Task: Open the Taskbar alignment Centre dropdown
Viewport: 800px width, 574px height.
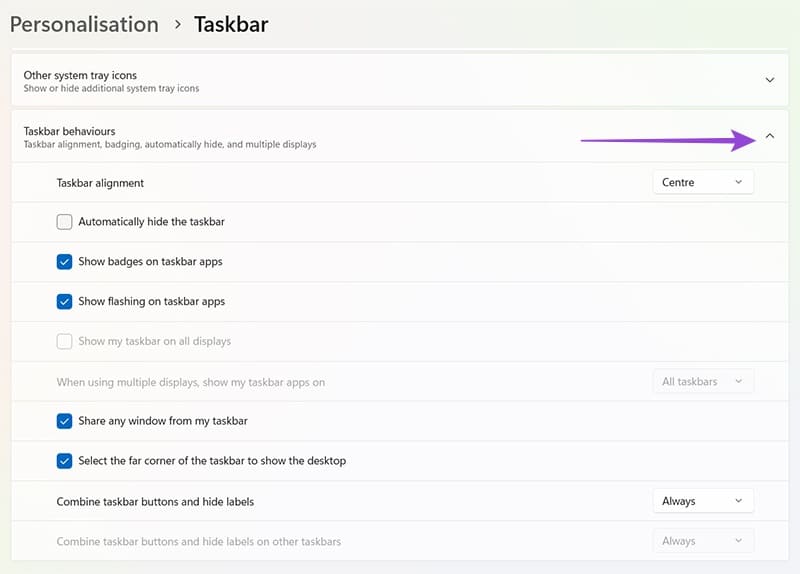Action: point(702,182)
